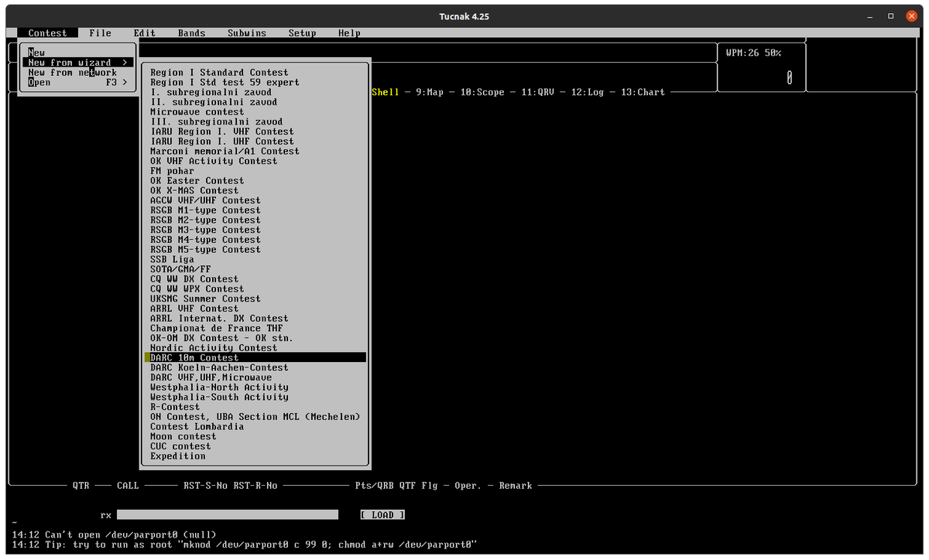929x560 pixels.
Task: Switch to 11:QRV tab
Action: [537, 92]
